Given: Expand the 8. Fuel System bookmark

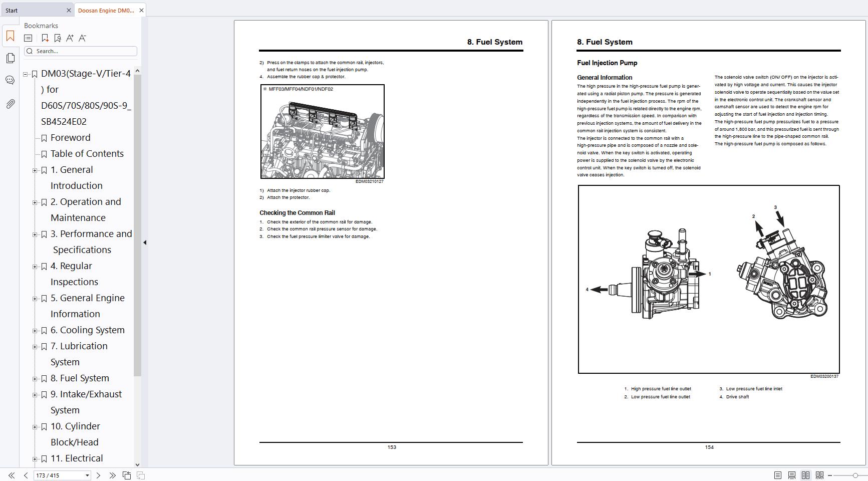Looking at the screenshot, I should coord(35,379).
